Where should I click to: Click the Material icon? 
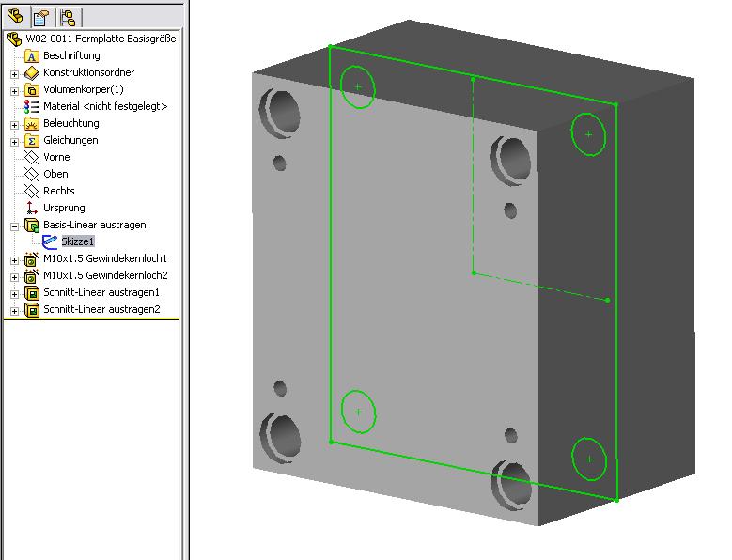click(x=31, y=107)
